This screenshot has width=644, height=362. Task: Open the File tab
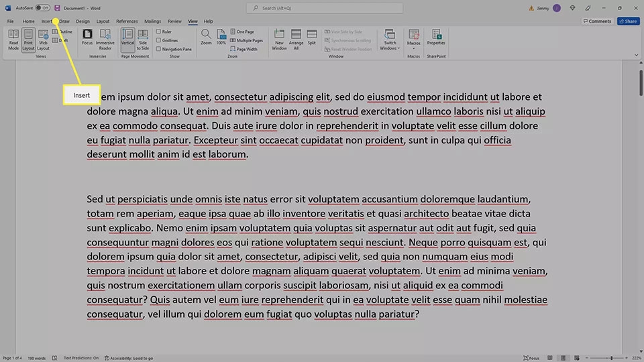click(x=10, y=21)
